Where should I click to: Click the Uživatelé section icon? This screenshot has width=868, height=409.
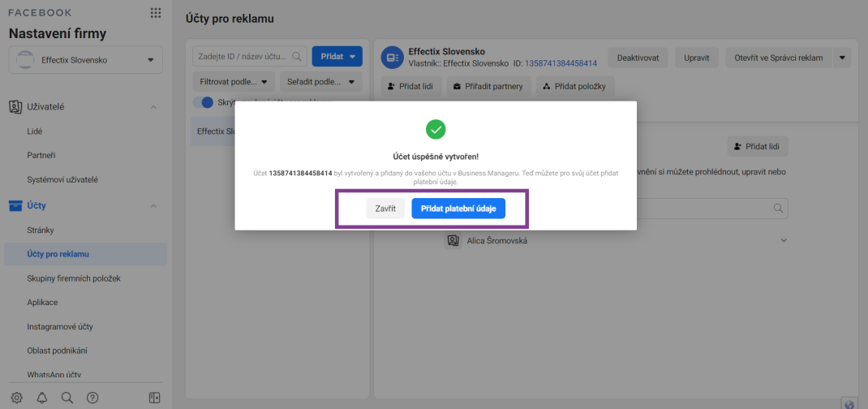[x=15, y=107]
